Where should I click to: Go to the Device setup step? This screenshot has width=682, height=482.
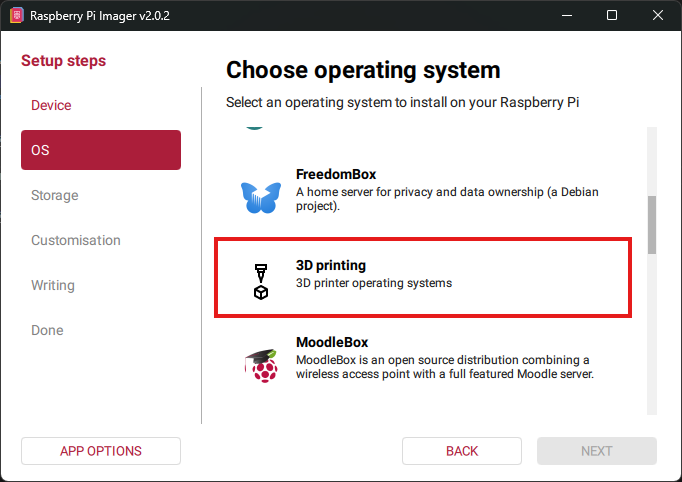pyautogui.click(x=51, y=105)
